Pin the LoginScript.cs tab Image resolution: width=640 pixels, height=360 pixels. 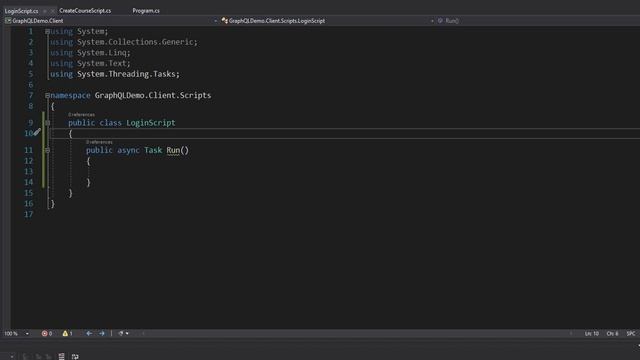coord(44,11)
